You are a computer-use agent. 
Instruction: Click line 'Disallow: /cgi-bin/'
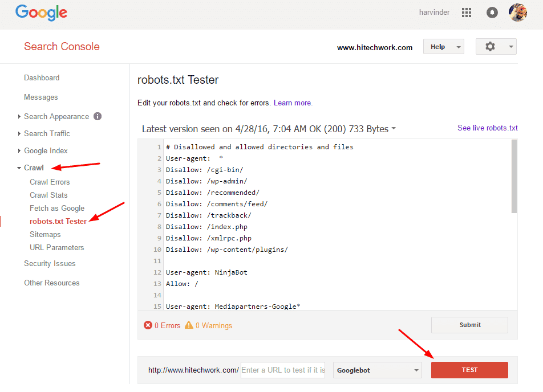click(204, 170)
